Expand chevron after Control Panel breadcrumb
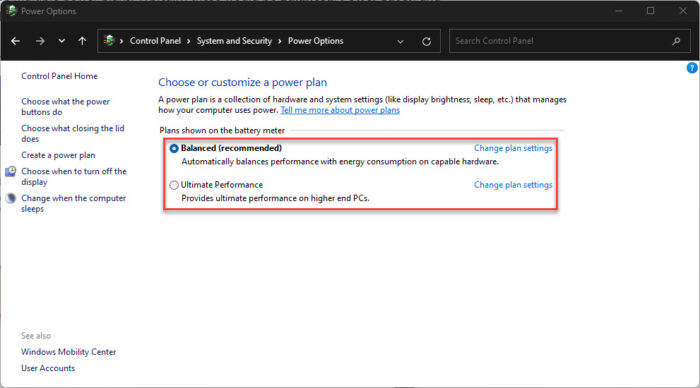Image resolution: width=700 pixels, height=388 pixels. (x=188, y=41)
